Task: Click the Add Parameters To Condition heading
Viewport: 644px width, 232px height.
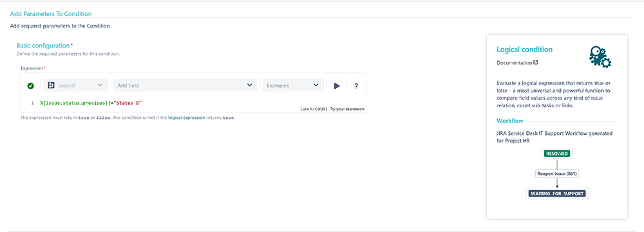Action: [x=50, y=14]
